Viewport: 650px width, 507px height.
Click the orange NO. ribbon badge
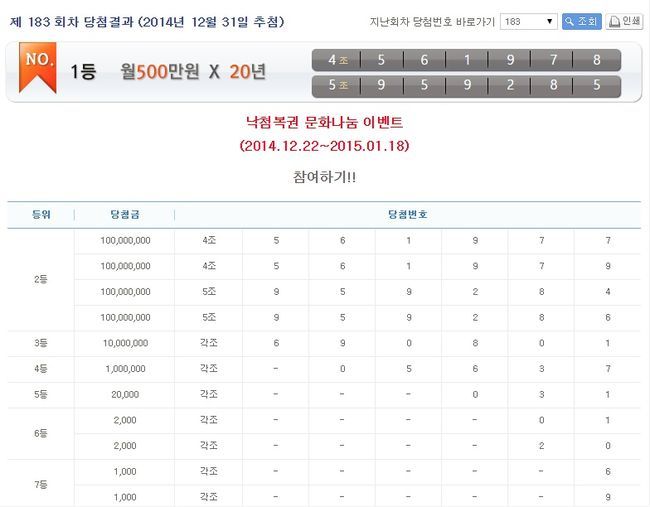40,67
